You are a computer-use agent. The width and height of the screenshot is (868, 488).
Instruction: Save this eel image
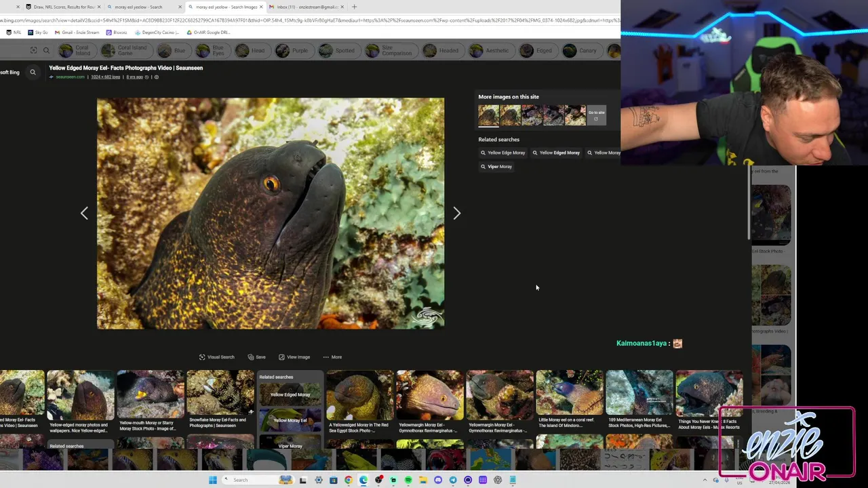click(256, 357)
